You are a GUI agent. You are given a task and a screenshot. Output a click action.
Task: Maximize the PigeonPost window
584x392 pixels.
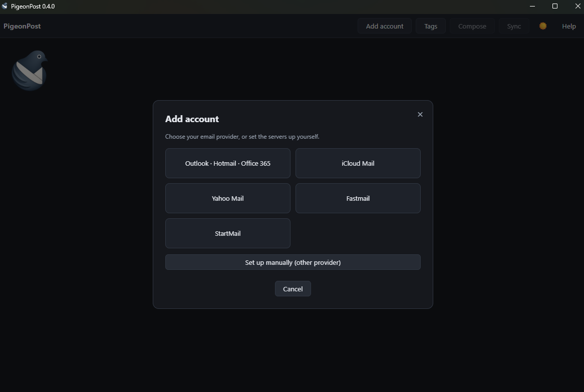554,6
